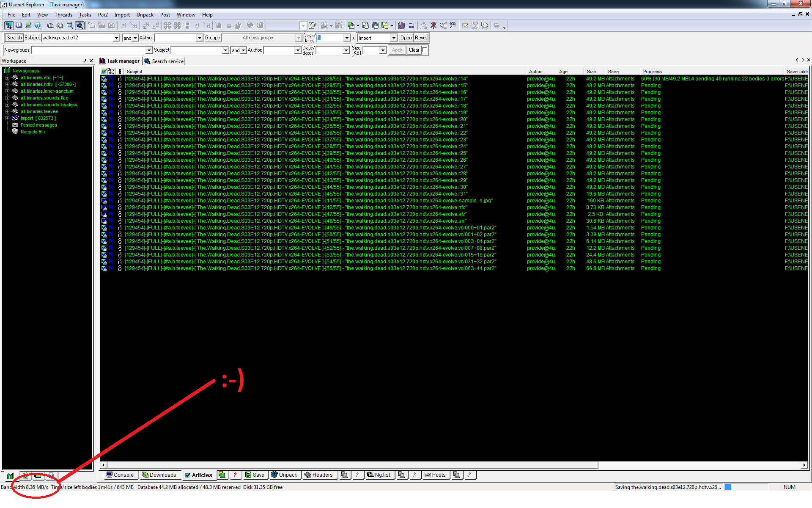This screenshot has width=812, height=508.
Task: Expand the alt.binaries.hdtv tree node
Action: (7, 85)
